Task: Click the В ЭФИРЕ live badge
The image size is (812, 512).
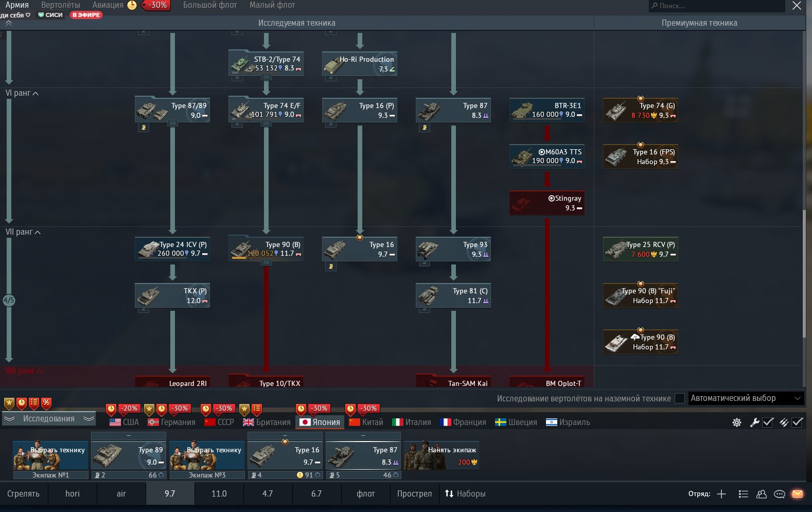Action: point(86,15)
